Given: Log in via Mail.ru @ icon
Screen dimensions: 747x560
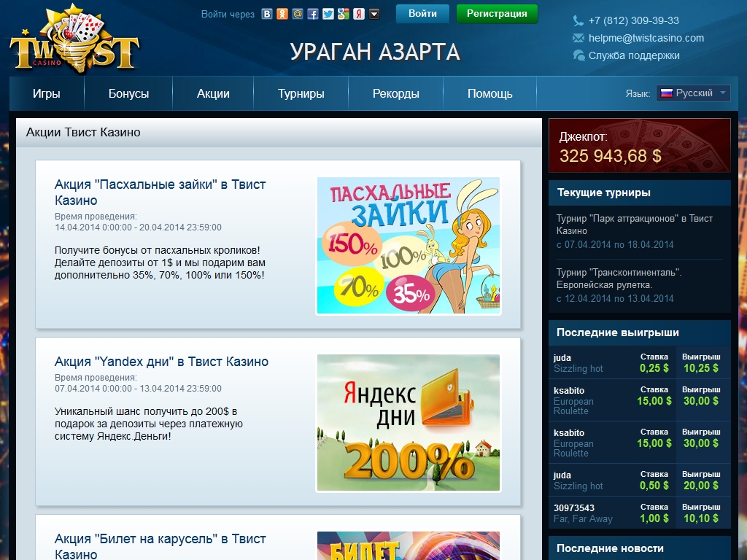Looking at the screenshot, I should pyautogui.click(x=297, y=14).
